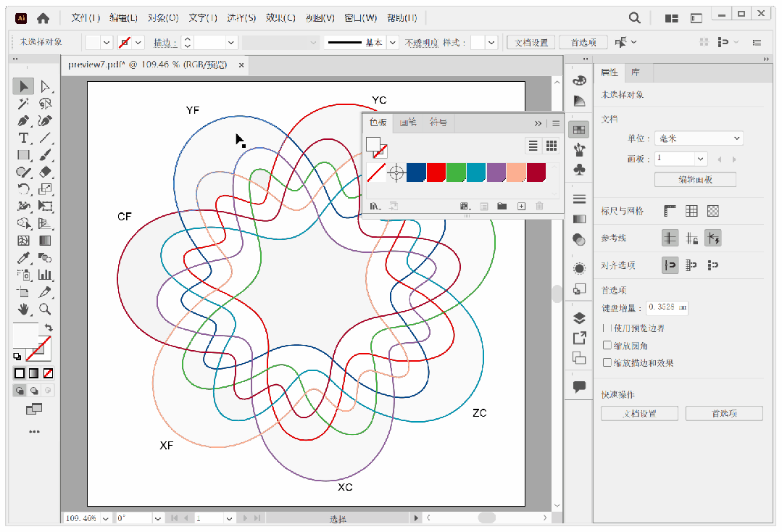The height and width of the screenshot is (532, 782).
Task: Toggle the grid display button
Action: (x=691, y=211)
